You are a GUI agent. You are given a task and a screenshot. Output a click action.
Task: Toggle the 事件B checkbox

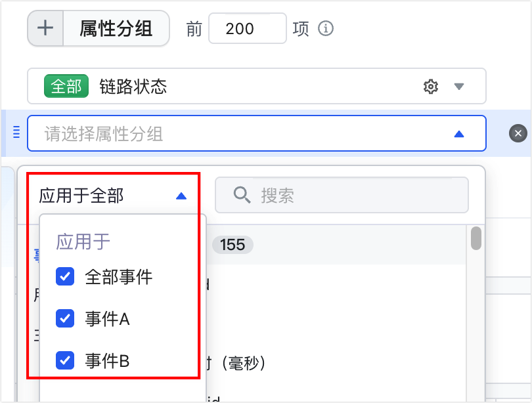click(x=65, y=360)
